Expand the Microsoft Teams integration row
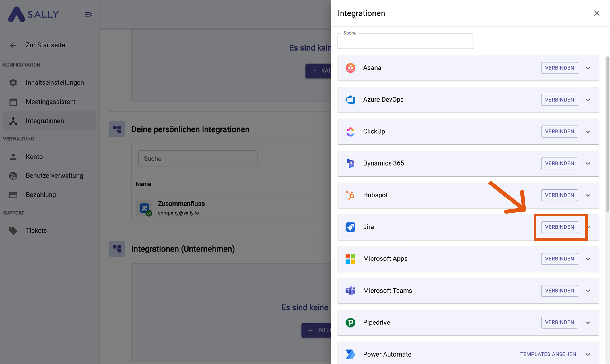 [588, 291]
